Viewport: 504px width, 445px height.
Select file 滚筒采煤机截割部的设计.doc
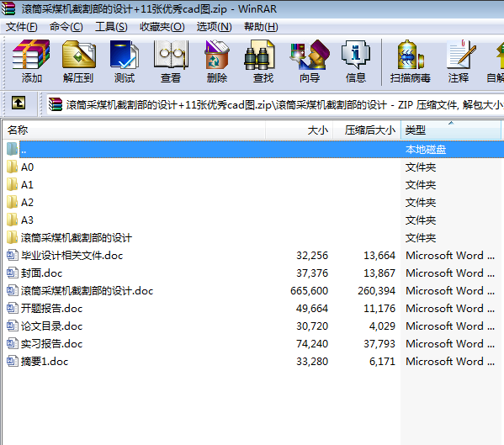tap(88, 291)
